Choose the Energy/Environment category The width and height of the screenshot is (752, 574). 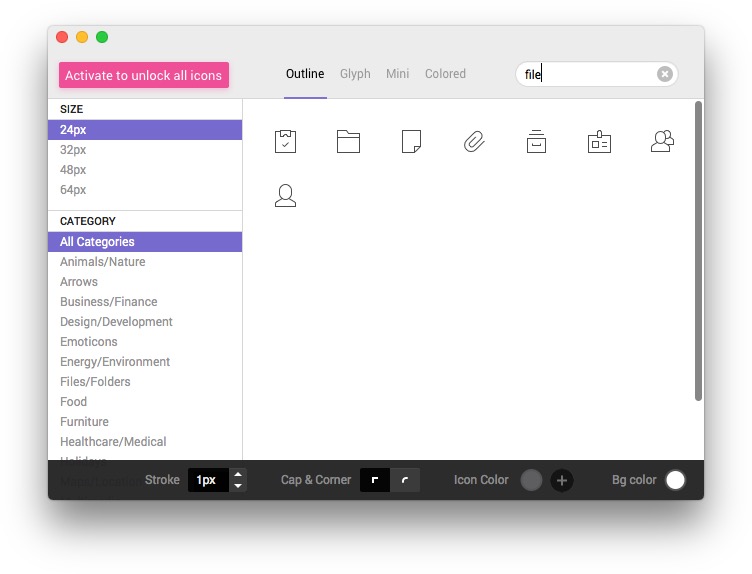tap(145, 362)
